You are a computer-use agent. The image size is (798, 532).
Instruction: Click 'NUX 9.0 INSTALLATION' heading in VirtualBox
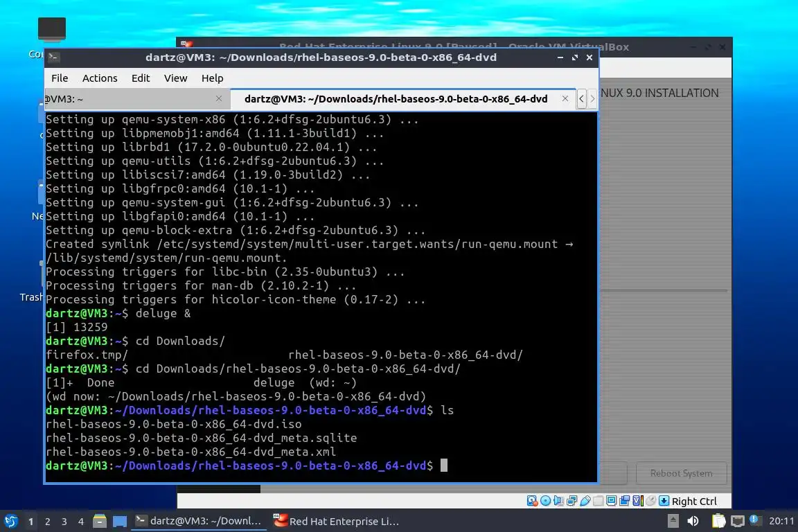659,93
